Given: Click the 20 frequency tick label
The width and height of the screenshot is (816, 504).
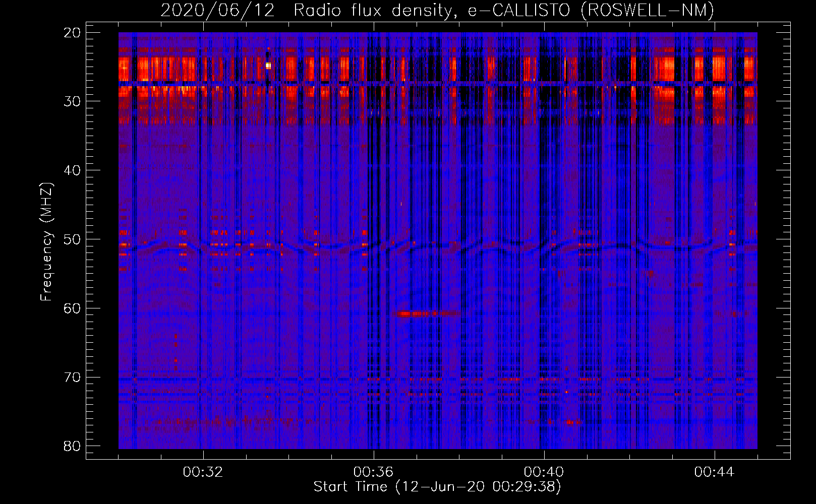Looking at the screenshot, I should pyautogui.click(x=72, y=33).
